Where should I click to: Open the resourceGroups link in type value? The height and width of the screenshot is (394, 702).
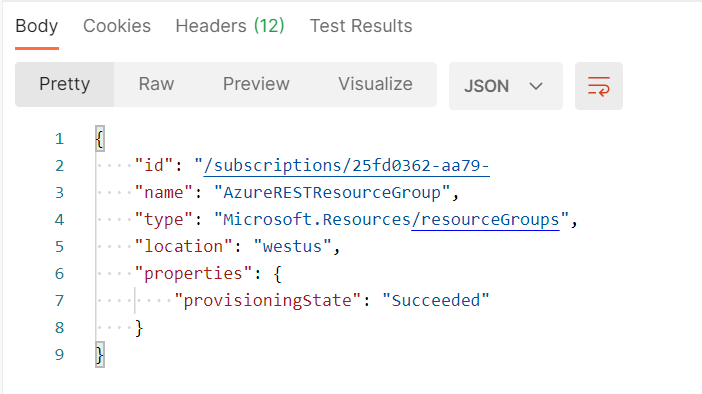click(x=486, y=220)
